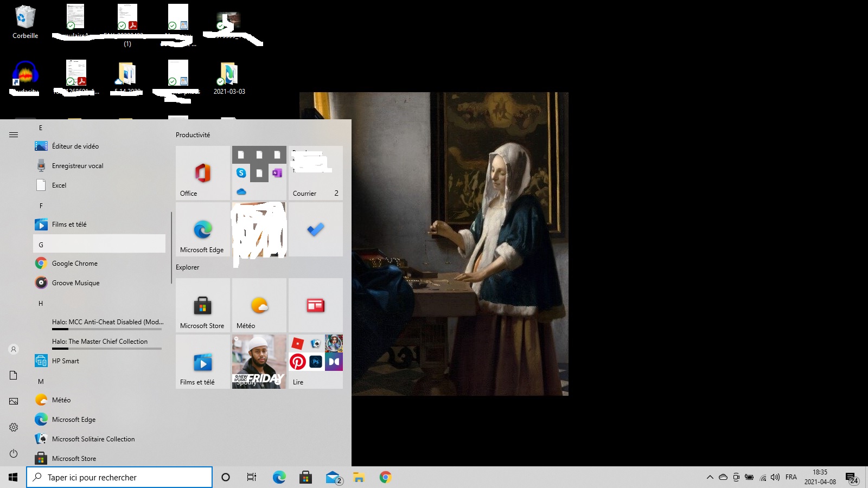Click the battery tray icon
The height and width of the screenshot is (488, 868).
(749, 477)
